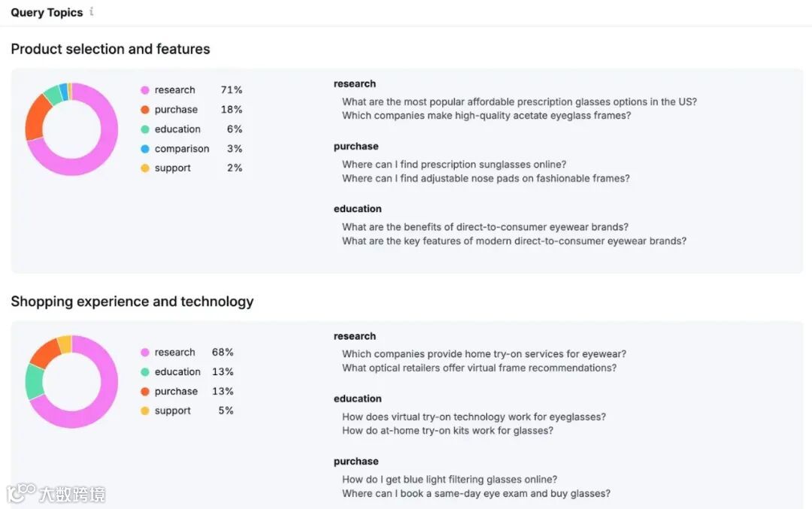Open the query about acetate eyeglass frames
This screenshot has width=812, height=509.
coord(486,116)
